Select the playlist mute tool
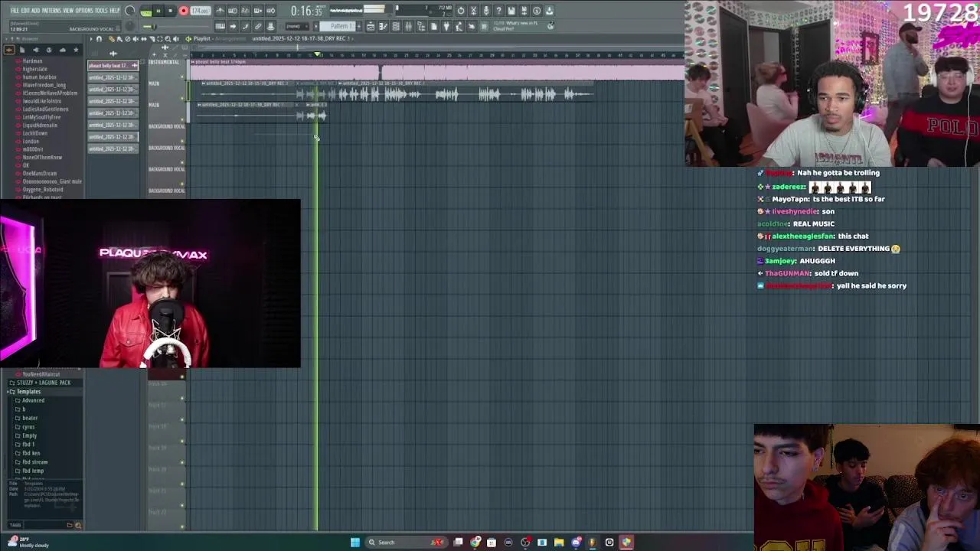The image size is (980, 551). [x=136, y=38]
